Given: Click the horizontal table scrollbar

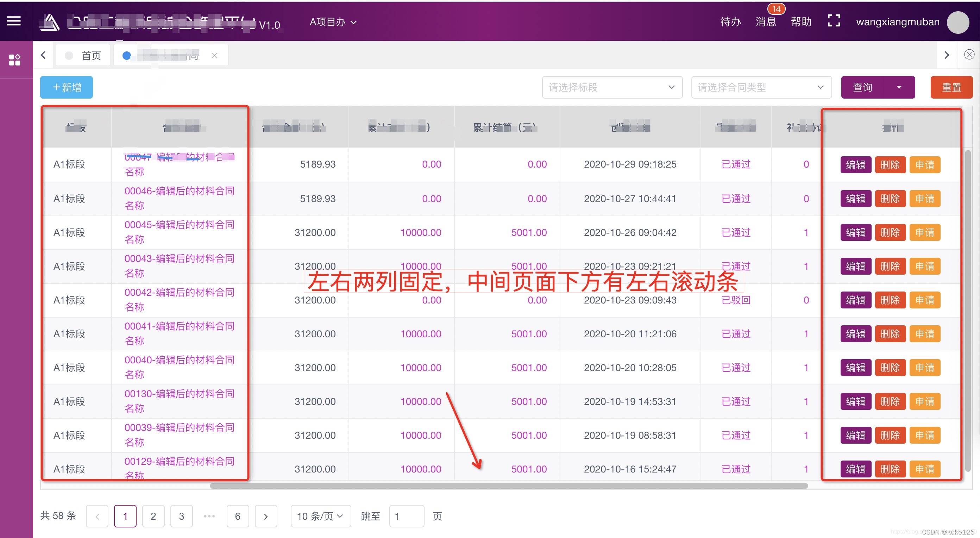Looking at the screenshot, I should pos(508,486).
